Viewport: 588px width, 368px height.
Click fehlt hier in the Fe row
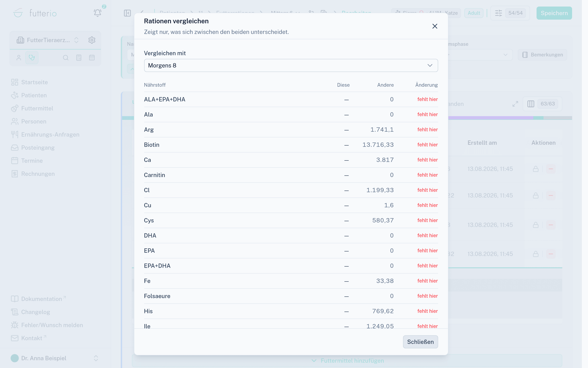click(427, 281)
